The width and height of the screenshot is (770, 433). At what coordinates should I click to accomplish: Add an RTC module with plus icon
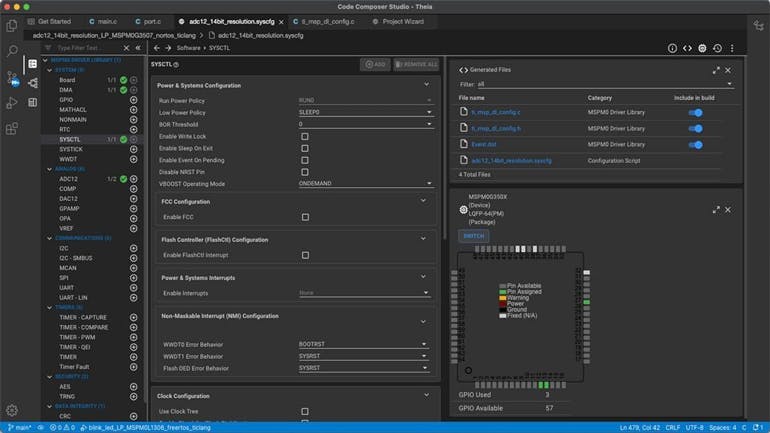click(x=134, y=130)
